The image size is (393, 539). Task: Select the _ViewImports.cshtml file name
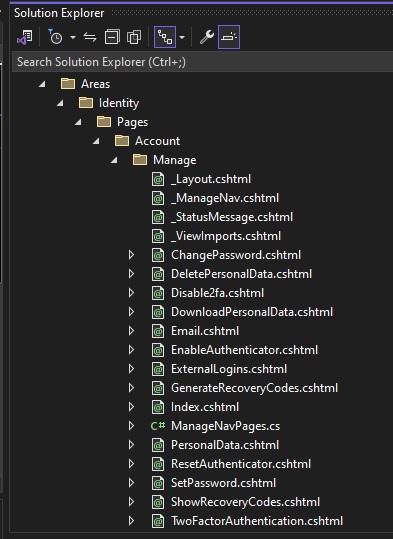tap(226, 236)
